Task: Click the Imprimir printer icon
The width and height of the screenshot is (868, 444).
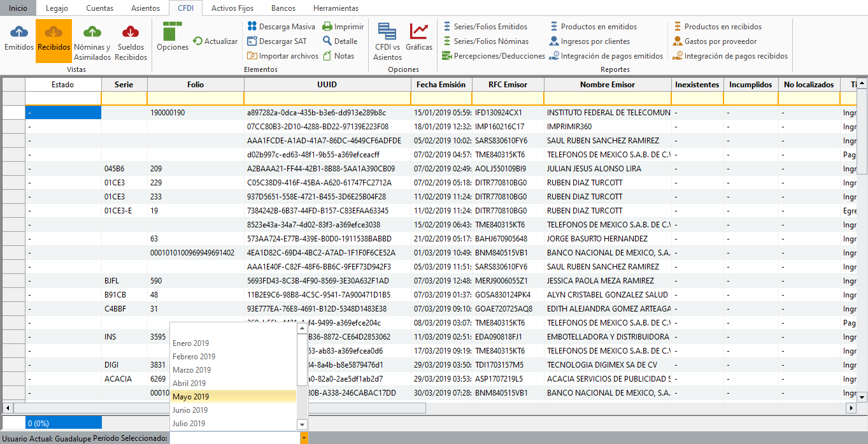Action: tap(327, 27)
